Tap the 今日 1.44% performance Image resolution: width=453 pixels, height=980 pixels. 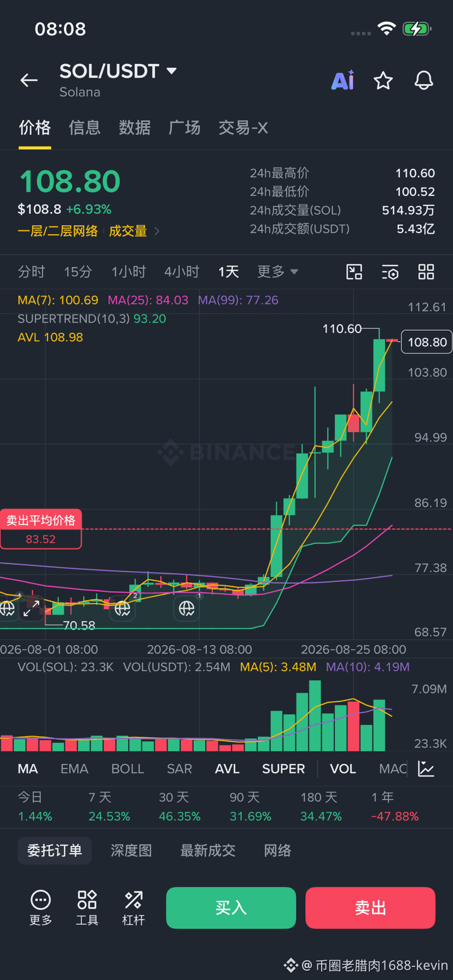coord(35,807)
